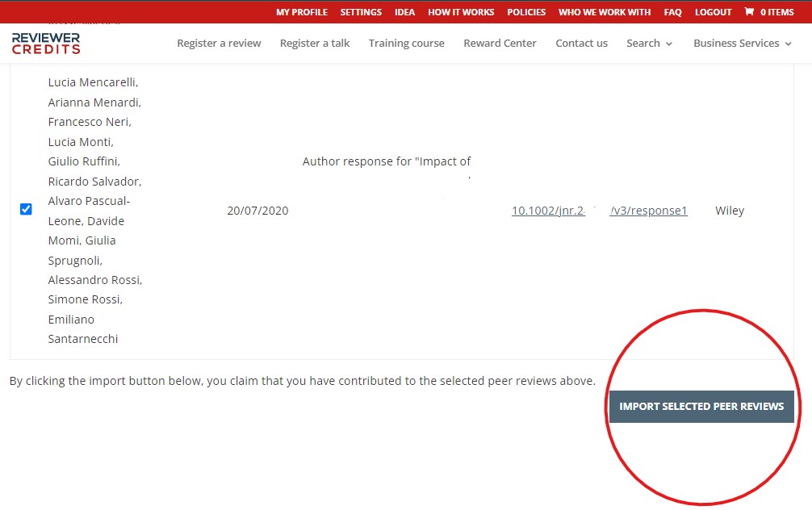Log out of the account
812x510 pixels.
pyautogui.click(x=713, y=12)
